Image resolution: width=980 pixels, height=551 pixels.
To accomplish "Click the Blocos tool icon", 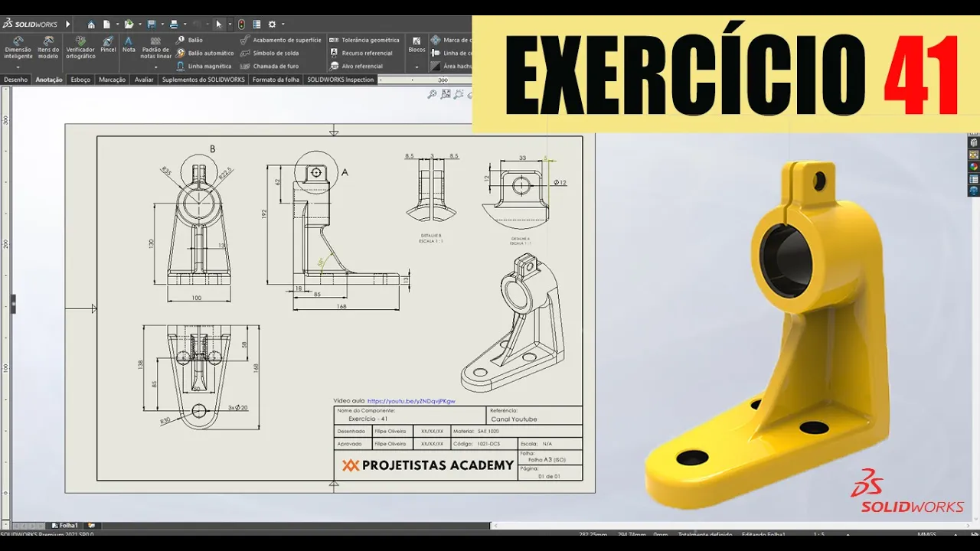I will coord(416,44).
